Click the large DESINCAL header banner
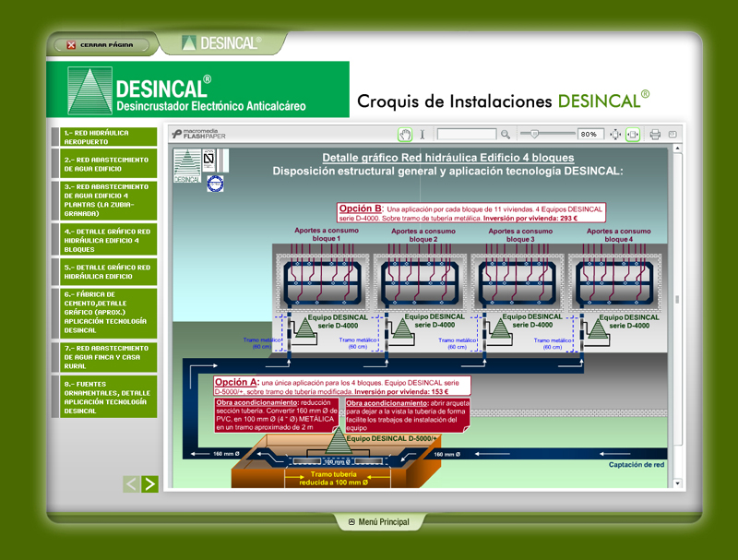 point(197,89)
